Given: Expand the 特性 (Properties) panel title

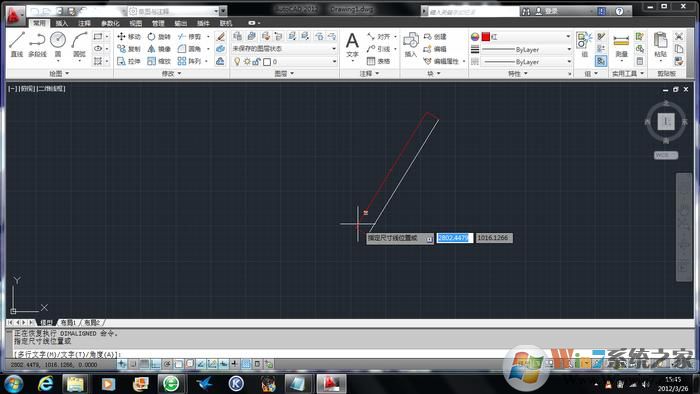Looking at the screenshot, I should point(518,74).
